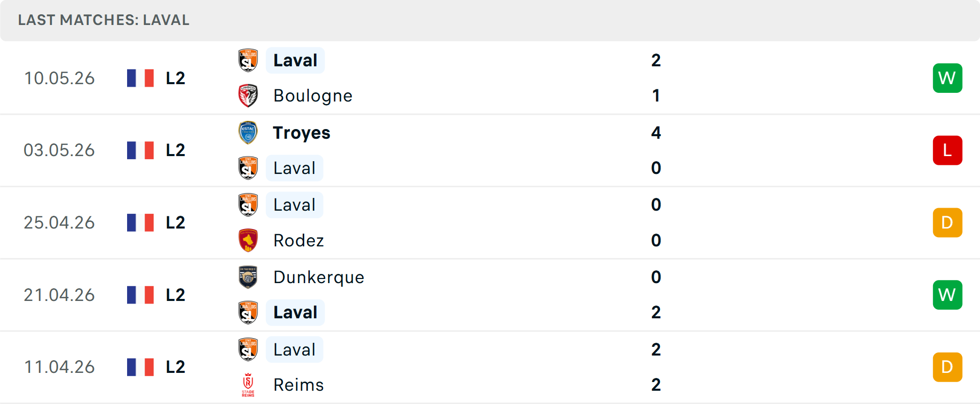Click the Troyes ESTAC crest
980x404 pixels.
[x=248, y=133]
